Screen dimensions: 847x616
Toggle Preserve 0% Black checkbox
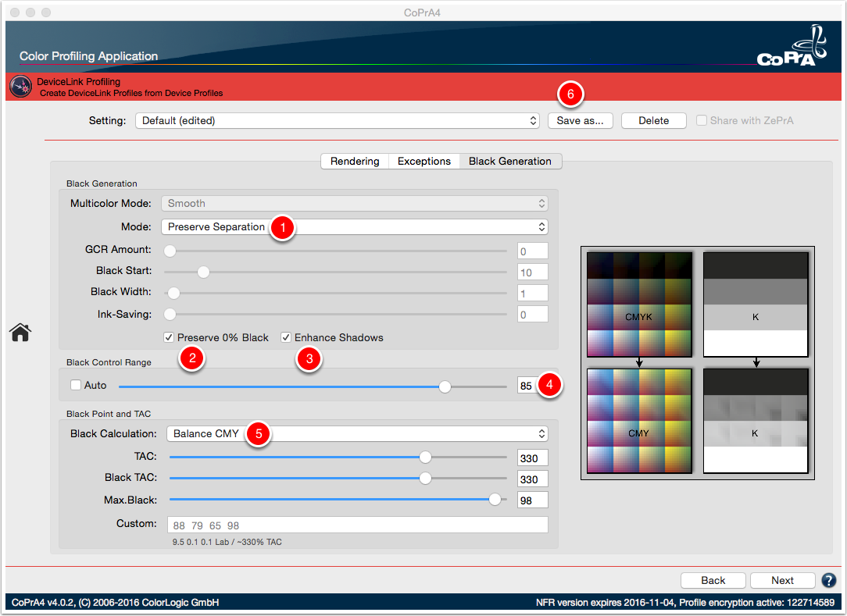point(169,337)
